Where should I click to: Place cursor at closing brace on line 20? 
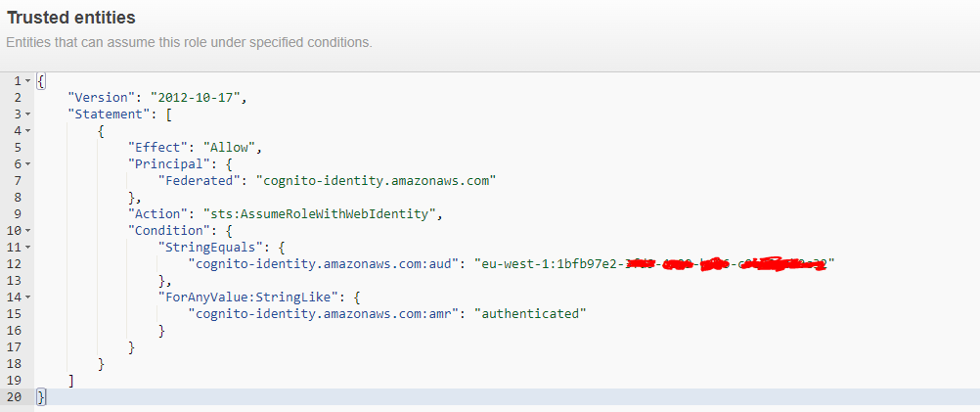(41, 397)
